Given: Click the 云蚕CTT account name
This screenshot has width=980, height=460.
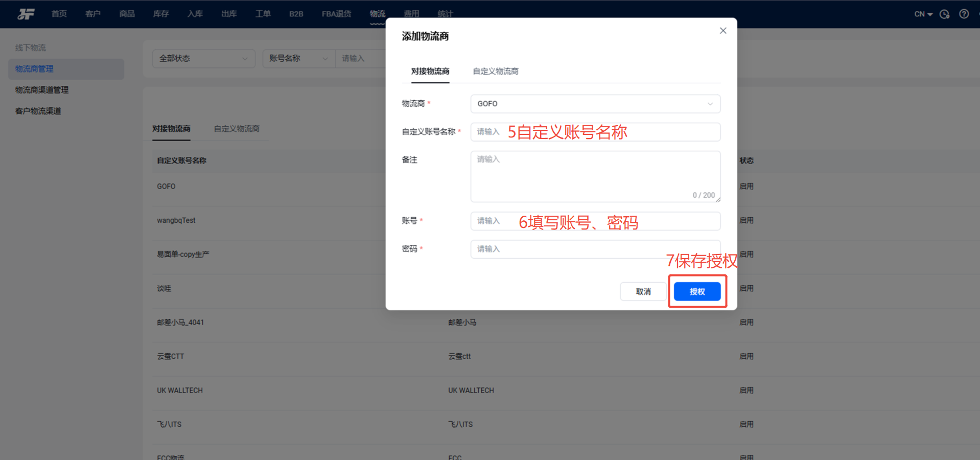Looking at the screenshot, I should click(x=170, y=356).
